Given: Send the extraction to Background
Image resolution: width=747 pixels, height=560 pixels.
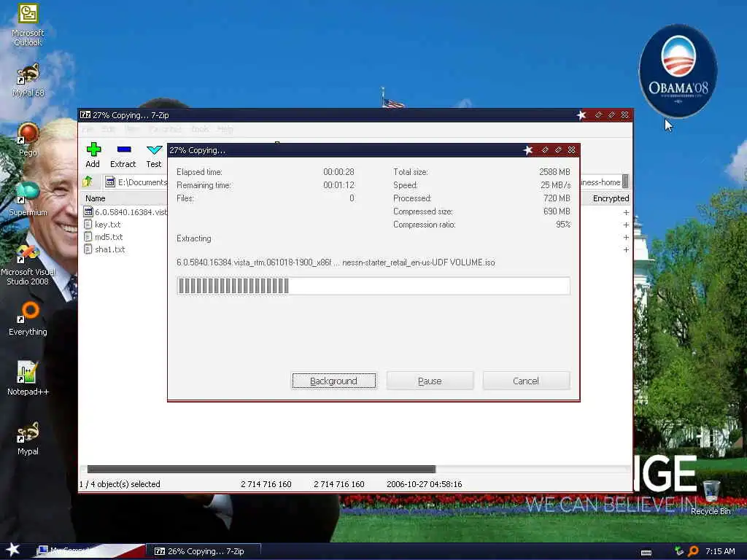Looking at the screenshot, I should [333, 381].
